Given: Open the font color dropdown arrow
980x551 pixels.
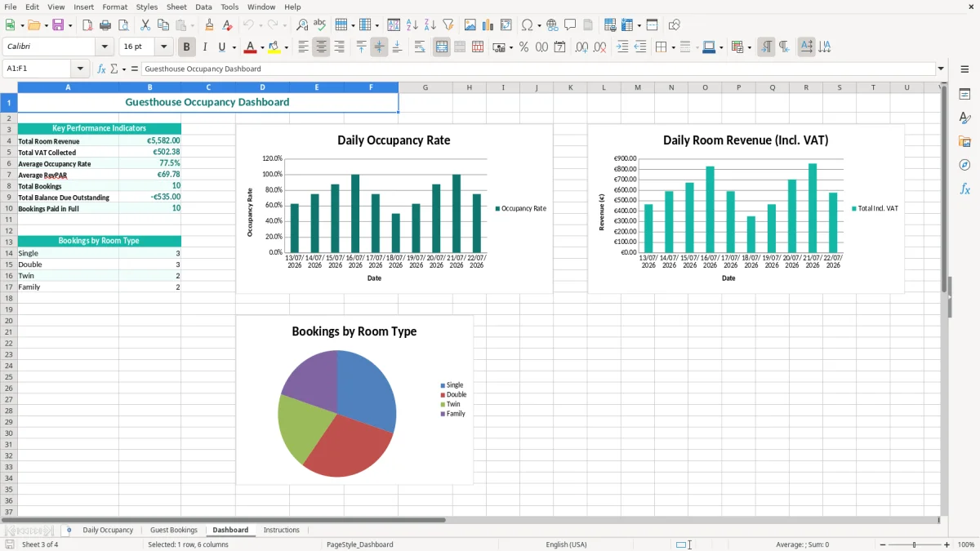Looking at the screenshot, I should coord(262,47).
